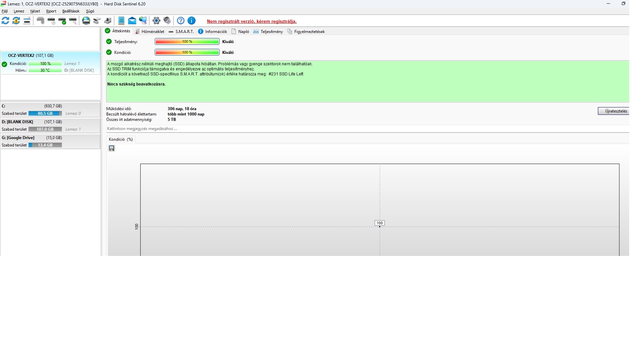
Task: Open the Nézet menu
Action: click(x=35, y=11)
